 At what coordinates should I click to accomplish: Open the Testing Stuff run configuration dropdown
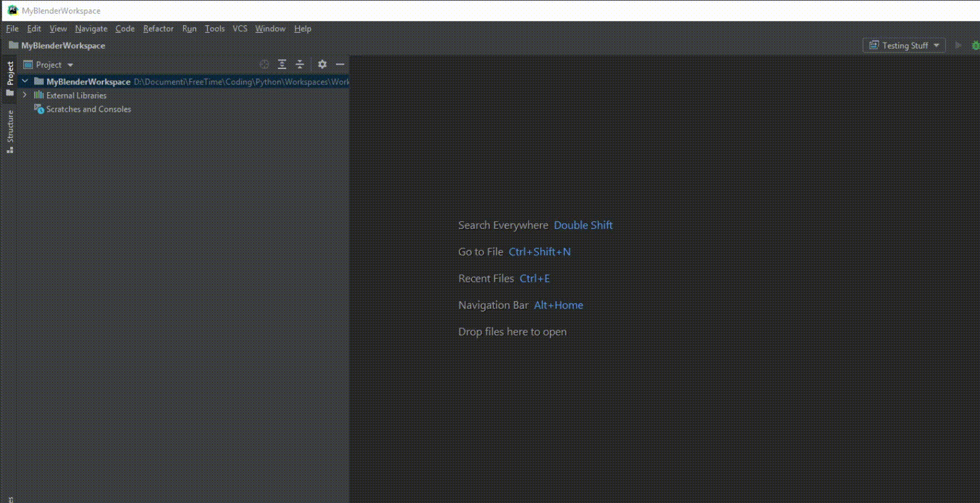pyautogui.click(x=905, y=45)
